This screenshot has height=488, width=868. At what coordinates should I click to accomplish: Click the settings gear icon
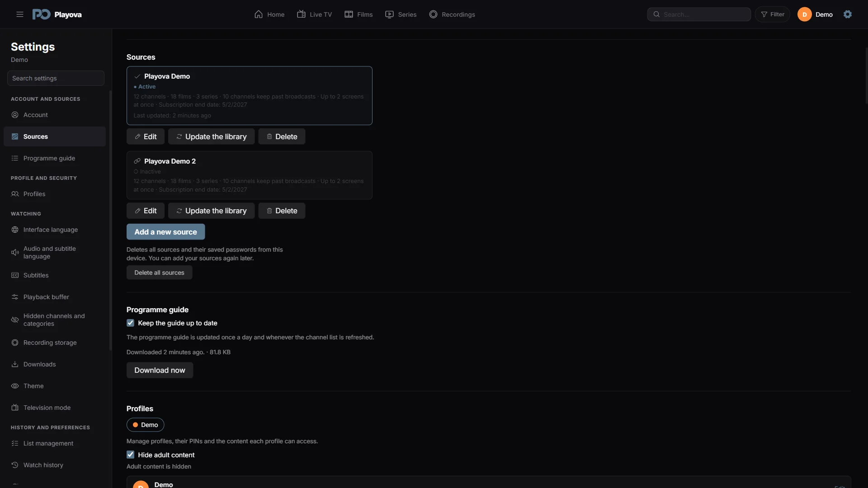848,14
